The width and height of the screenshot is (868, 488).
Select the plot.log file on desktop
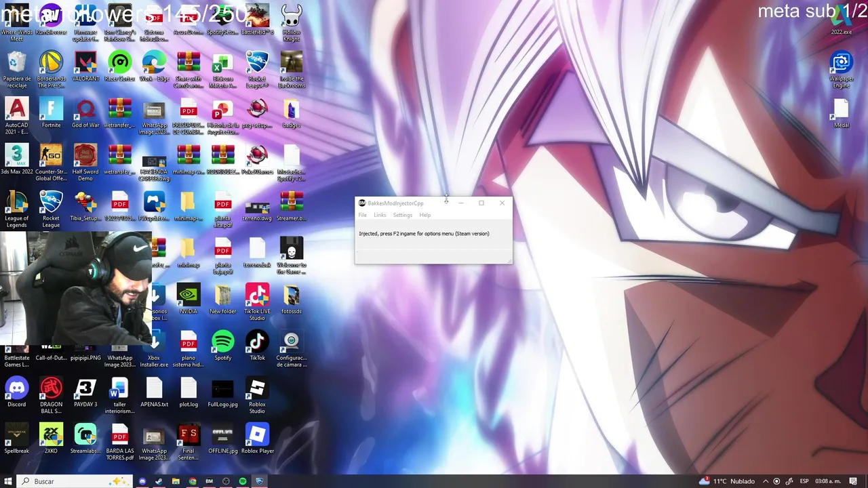click(189, 392)
